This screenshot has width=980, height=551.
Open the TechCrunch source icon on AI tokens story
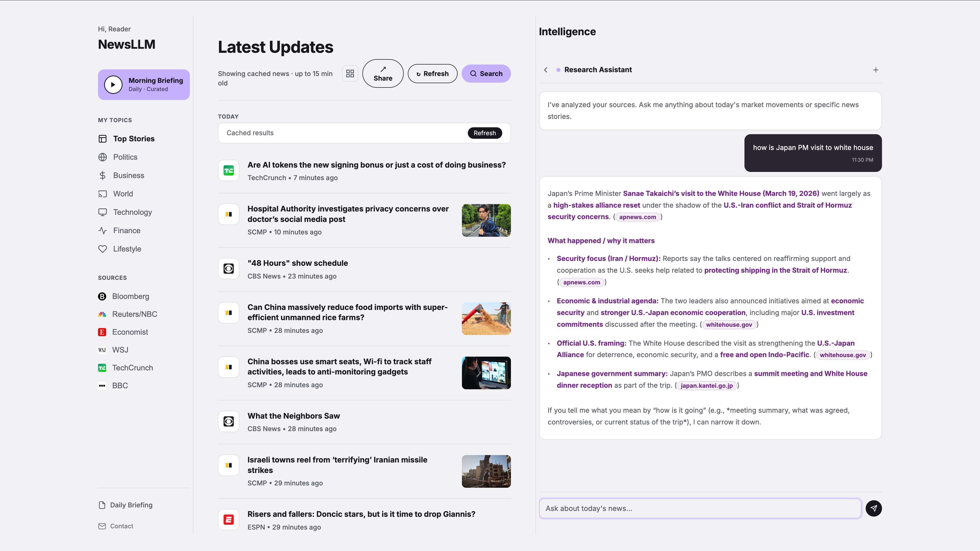[229, 171]
